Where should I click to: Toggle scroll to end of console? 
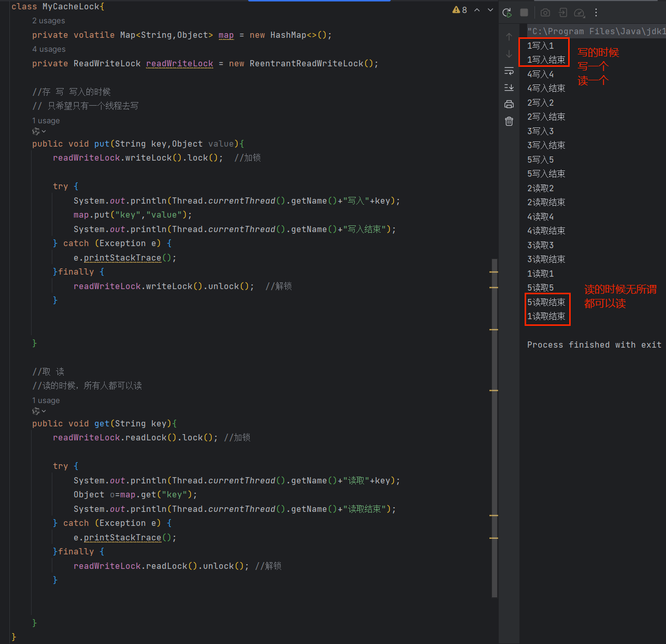click(x=509, y=88)
